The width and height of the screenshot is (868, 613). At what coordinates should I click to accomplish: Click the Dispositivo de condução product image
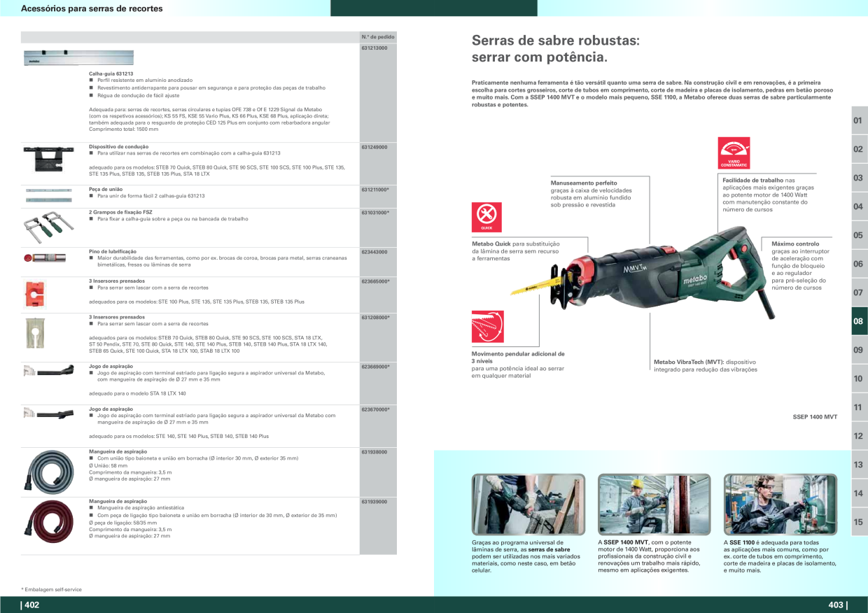[47, 159]
